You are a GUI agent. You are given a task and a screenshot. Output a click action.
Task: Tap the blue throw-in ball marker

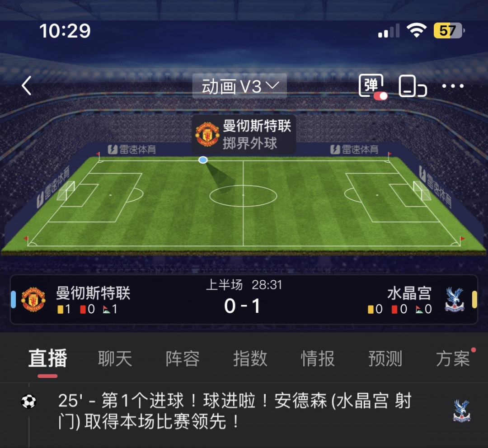click(x=203, y=160)
